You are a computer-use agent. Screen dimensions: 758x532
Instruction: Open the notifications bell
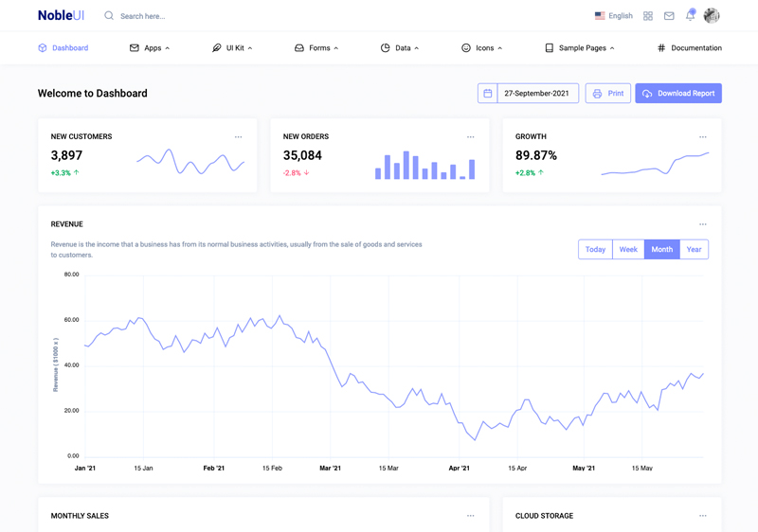click(690, 16)
